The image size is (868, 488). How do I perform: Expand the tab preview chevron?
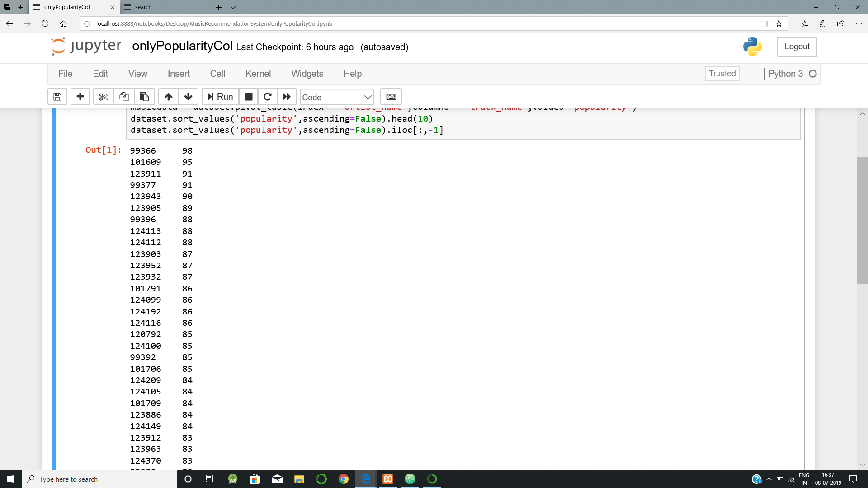click(x=233, y=7)
